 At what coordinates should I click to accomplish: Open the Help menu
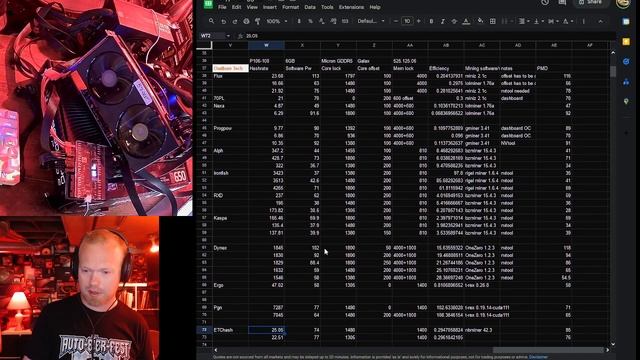coord(375,7)
